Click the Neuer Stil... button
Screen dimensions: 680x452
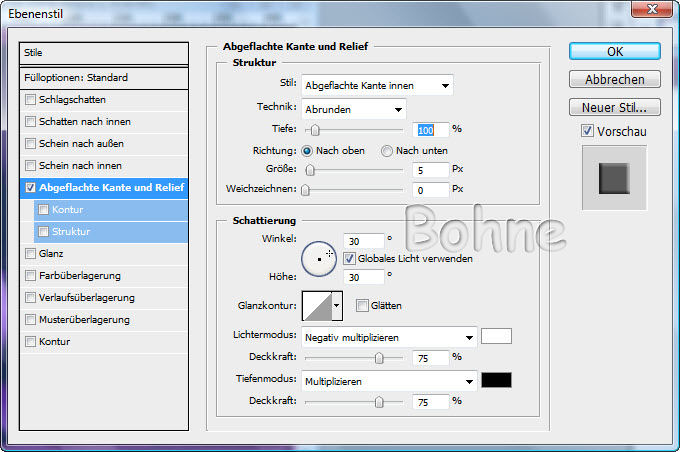click(615, 107)
